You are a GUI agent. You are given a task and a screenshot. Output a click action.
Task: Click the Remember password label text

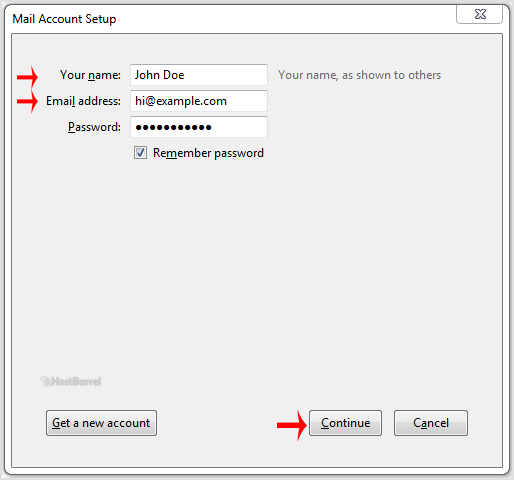point(208,153)
